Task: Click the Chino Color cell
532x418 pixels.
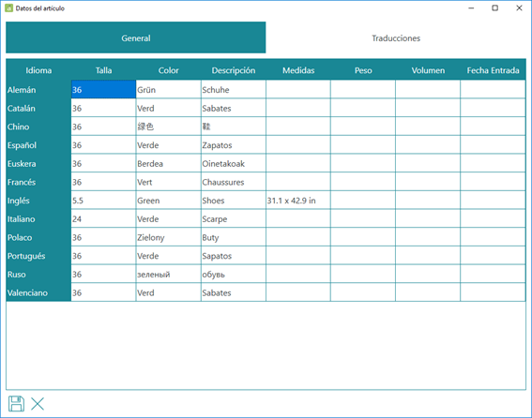Action: 168,127
